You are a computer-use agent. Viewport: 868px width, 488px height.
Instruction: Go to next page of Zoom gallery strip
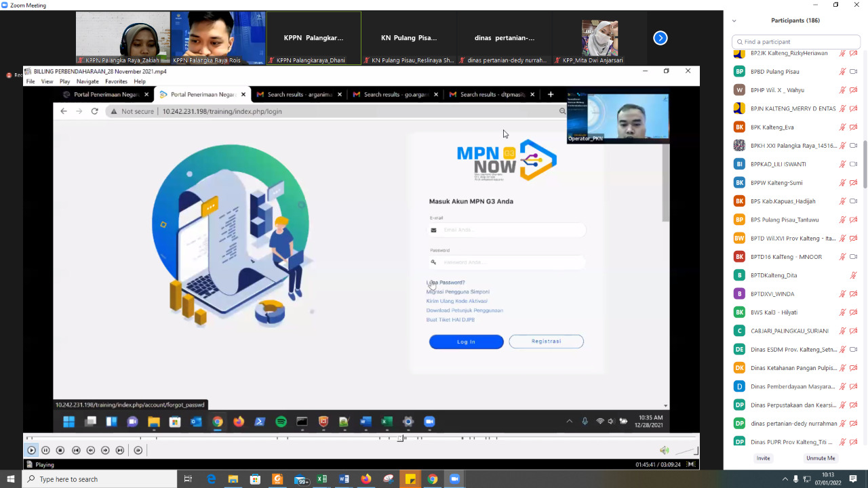coord(660,38)
